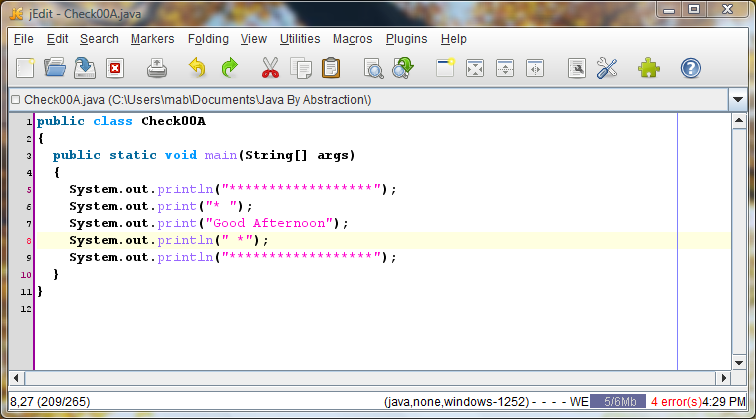Open the Markers menu

coord(152,39)
